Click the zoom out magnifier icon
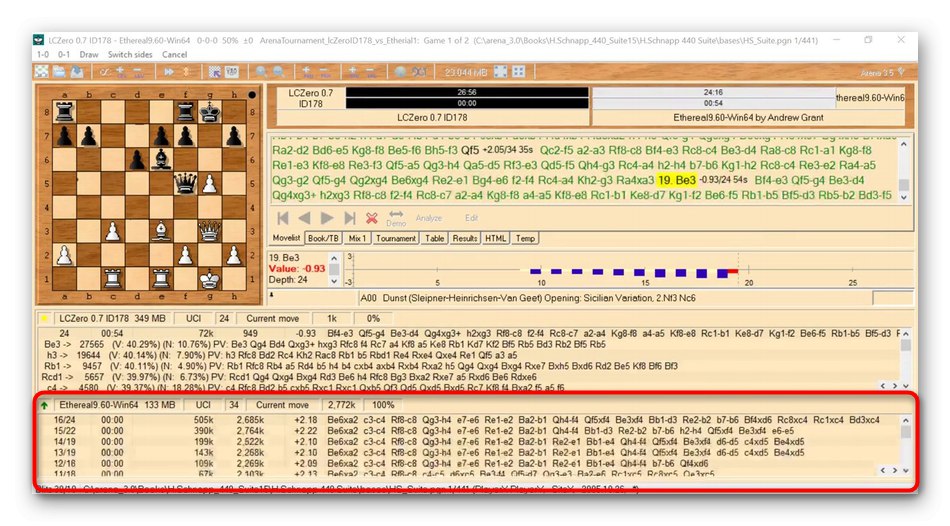Screen dimensions: 950x526 coord(278,72)
